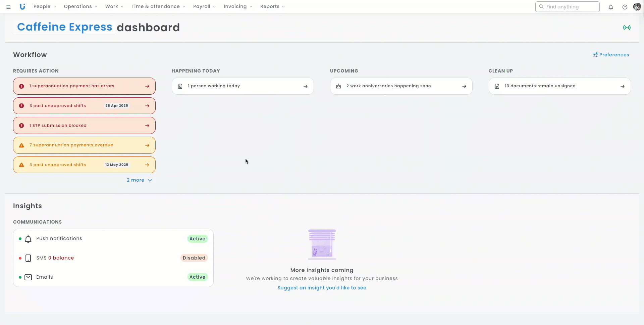Click the green live broadcast icon
This screenshot has width=644, height=325.
627,28
